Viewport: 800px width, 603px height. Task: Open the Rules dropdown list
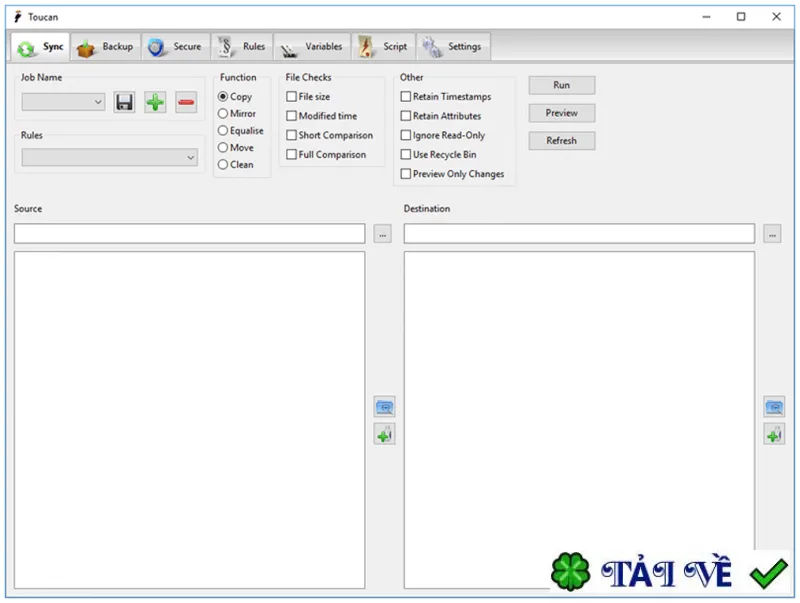[110, 157]
